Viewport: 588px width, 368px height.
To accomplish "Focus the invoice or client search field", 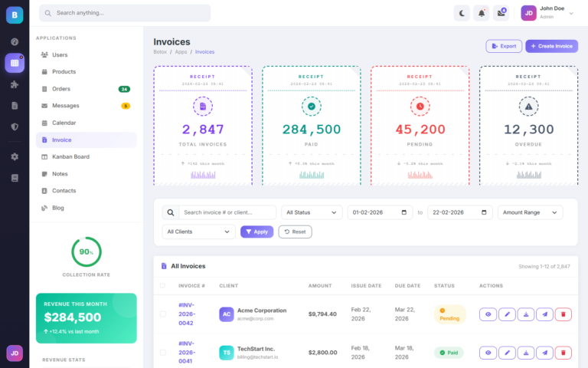I will pyautogui.click(x=227, y=212).
